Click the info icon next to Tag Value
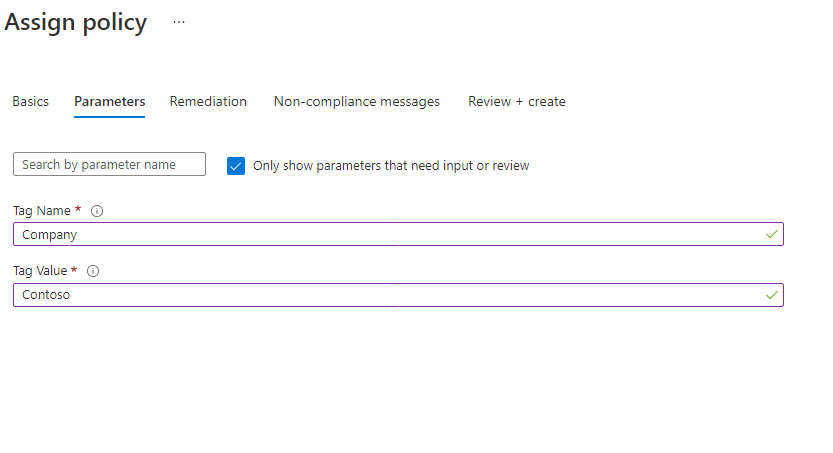Screen dimensions: 833x453 tap(93, 271)
